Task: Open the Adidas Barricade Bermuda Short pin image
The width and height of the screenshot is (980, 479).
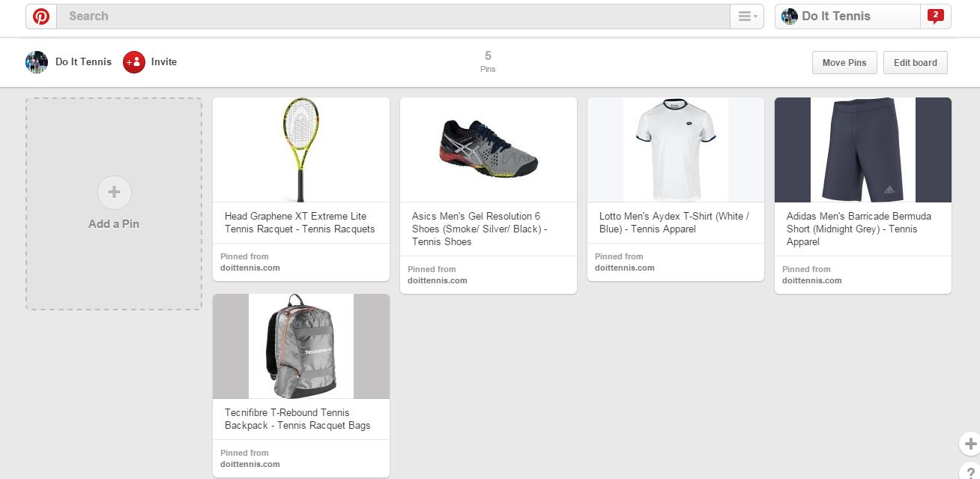Action: [x=863, y=150]
